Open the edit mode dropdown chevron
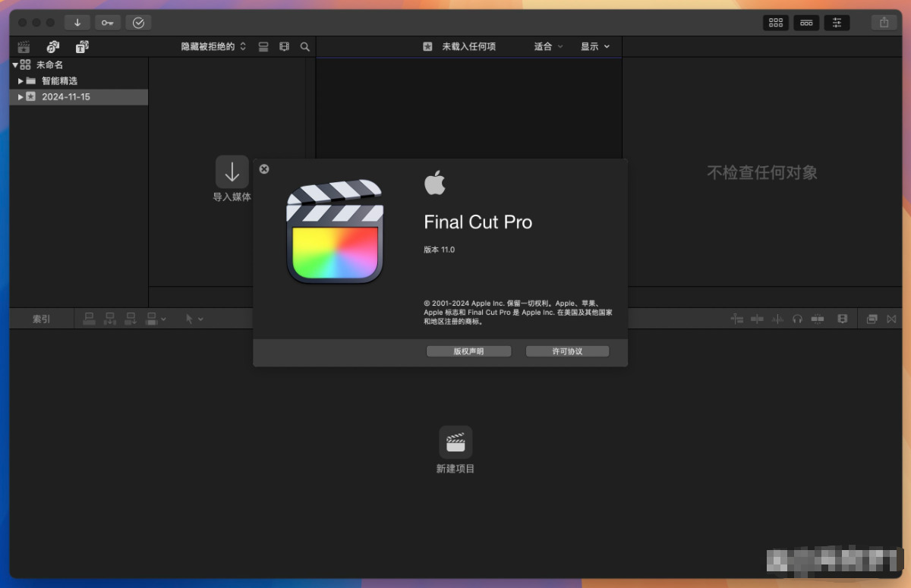The height and width of the screenshot is (588, 911). point(163,319)
